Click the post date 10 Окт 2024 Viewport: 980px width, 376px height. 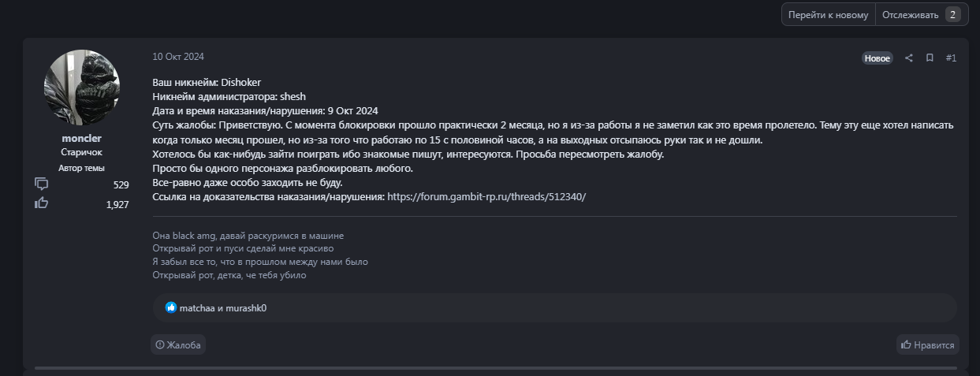178,57
